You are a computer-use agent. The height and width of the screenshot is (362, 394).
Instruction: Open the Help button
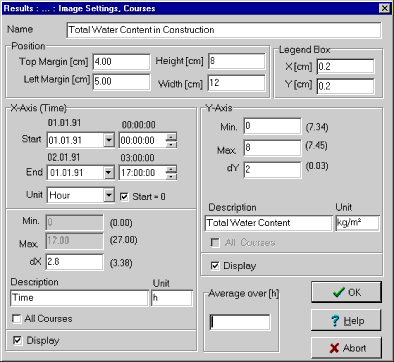346,320
